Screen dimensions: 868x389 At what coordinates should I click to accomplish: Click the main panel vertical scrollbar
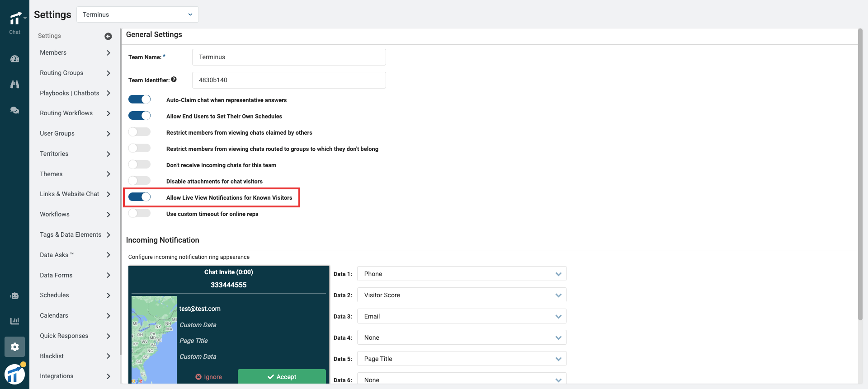[x=860, y=174]
